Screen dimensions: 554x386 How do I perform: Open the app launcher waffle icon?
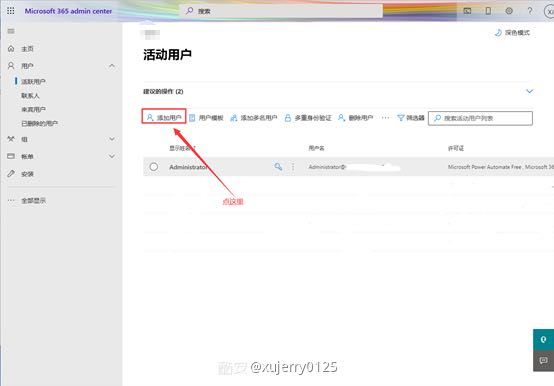pos(11,11)
